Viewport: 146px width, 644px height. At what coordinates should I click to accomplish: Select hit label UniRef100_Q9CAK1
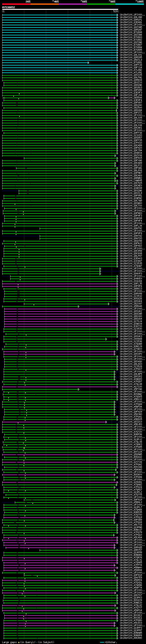pos(131,128)
